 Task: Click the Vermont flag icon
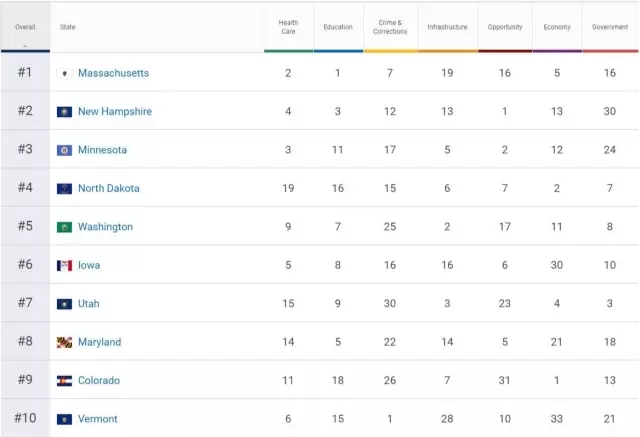click(64, 419)
